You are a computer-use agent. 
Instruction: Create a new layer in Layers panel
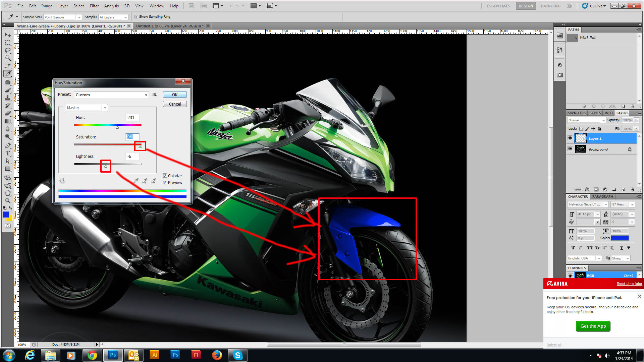[623, 189]
